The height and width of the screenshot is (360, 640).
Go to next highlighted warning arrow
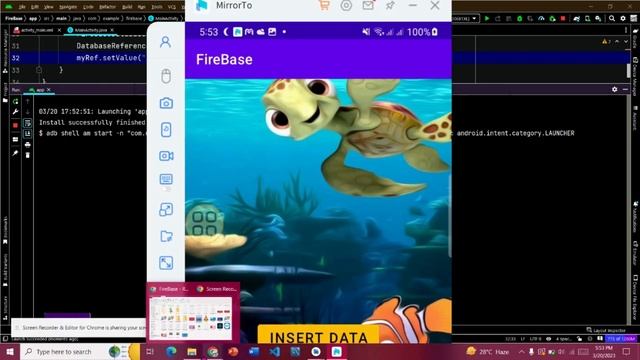tap(626, 42)
